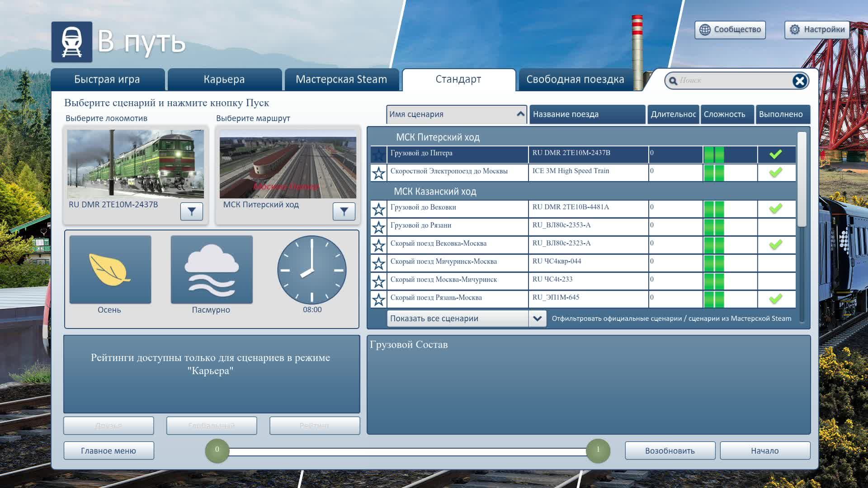Viewport: 868px width, 488px height.
Task: Switch to the Карьера tab
Action: click(x=225, y=79)
